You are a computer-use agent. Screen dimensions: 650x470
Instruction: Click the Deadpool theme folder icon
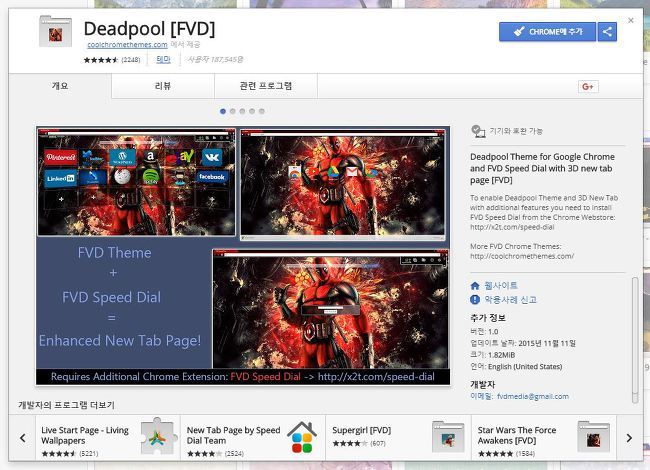[56, 31]
